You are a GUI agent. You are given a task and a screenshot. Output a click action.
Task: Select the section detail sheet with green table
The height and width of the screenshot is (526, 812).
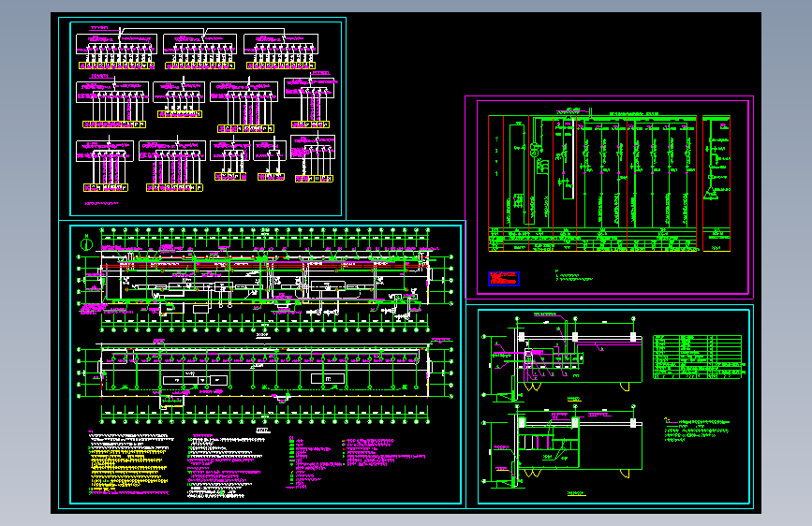(x=610, y=406)
